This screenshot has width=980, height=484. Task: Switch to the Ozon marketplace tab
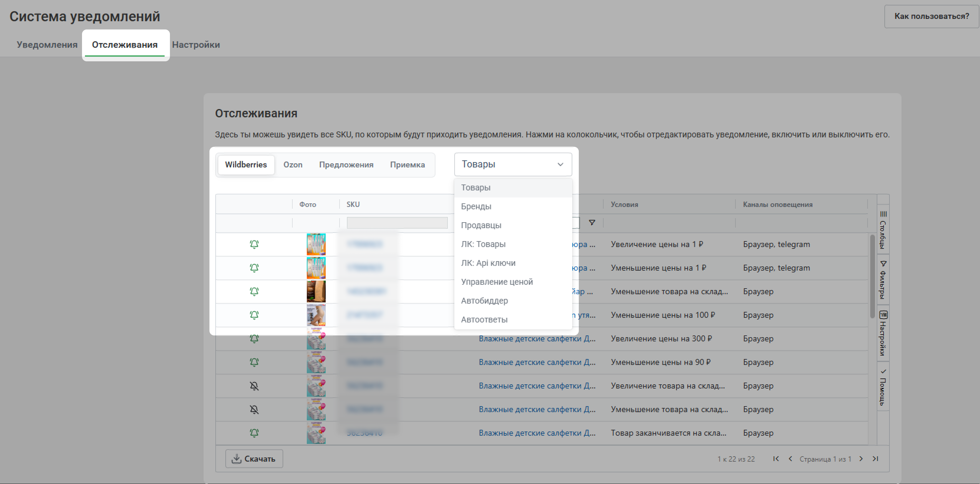(x=293, y=165)
